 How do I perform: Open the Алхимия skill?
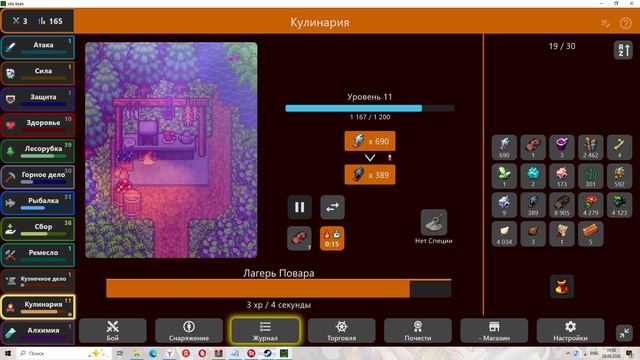(x=38, y=332)
